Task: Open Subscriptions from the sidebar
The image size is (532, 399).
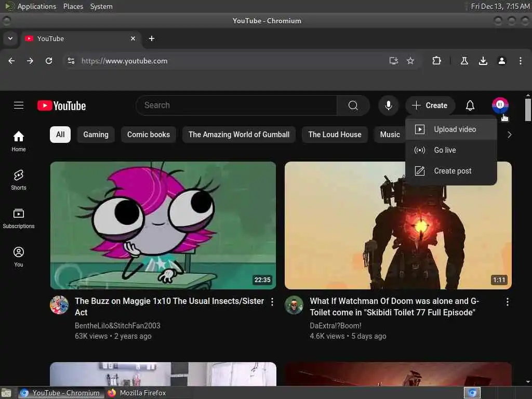Action: point(19,218)
